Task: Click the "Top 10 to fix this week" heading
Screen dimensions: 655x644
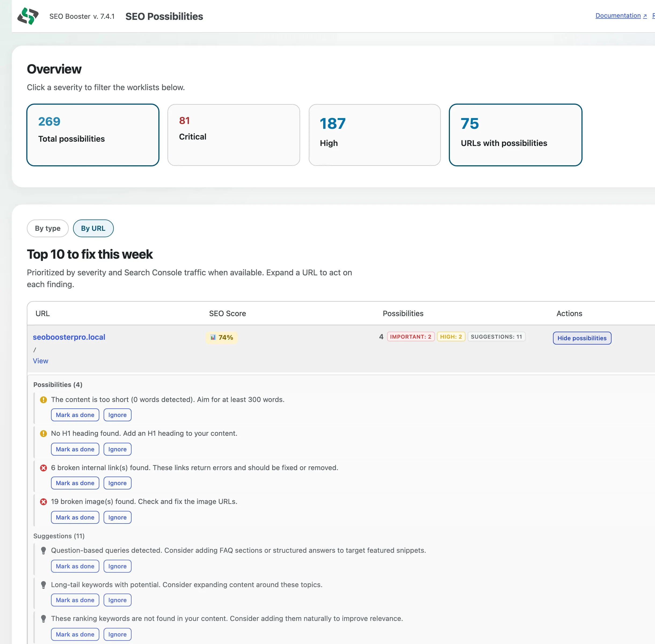Action: click(x=90, y=254)
